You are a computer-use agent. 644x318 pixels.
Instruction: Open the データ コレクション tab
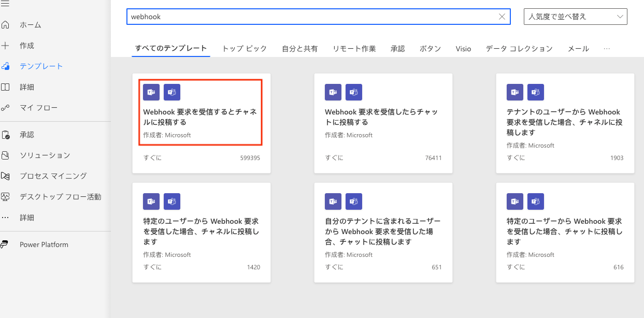519,48
